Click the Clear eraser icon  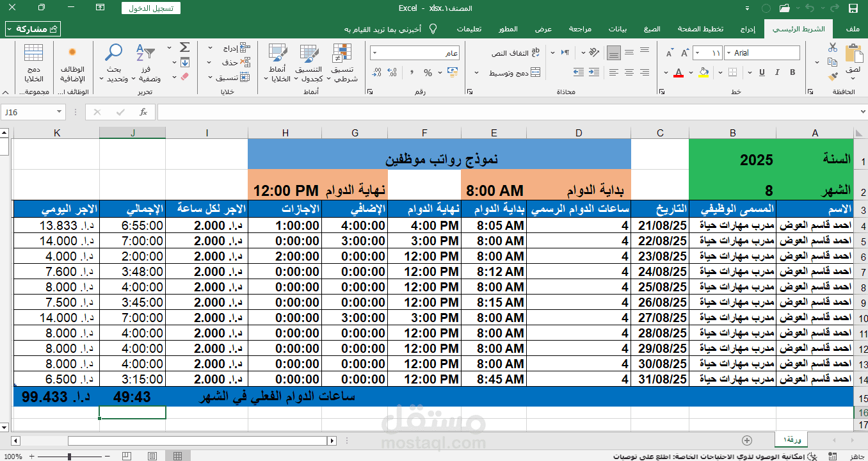pyautogui.click(x=184, y=77)
